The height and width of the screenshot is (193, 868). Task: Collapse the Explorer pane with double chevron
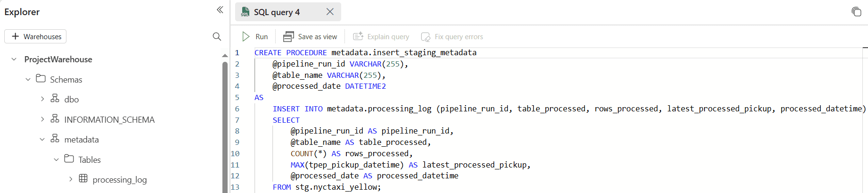(x=220, y=10)
